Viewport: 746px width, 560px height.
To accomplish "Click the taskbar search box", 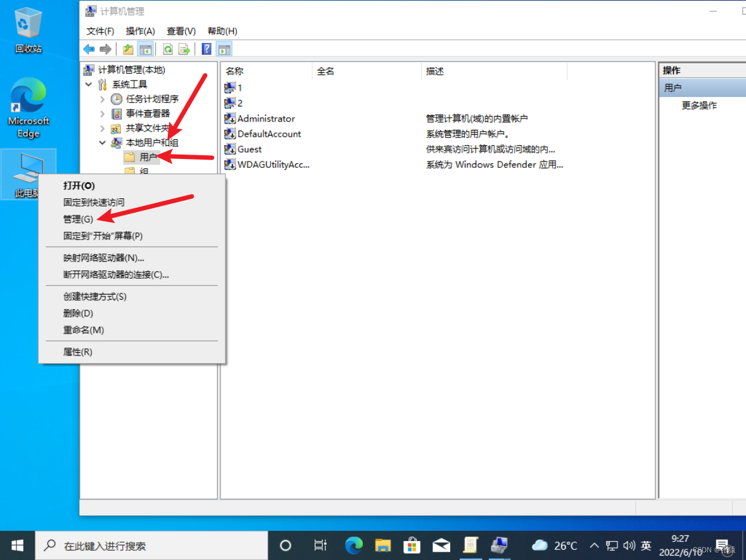I will point(151,545).
